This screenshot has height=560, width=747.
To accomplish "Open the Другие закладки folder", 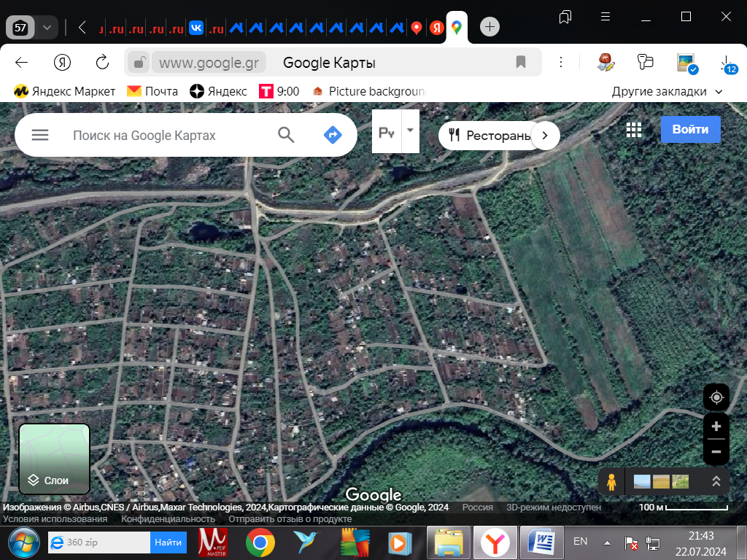I will [667, 91].
